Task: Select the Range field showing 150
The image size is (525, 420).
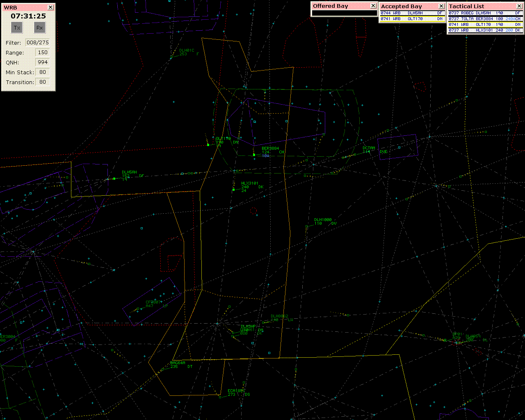Action: [x=42, y=52]
